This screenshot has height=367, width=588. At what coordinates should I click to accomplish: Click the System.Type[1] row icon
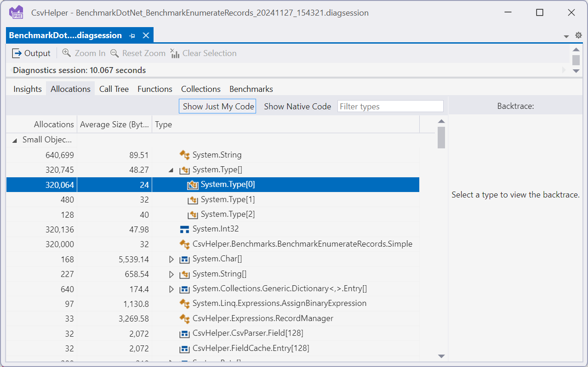(193, 200)
